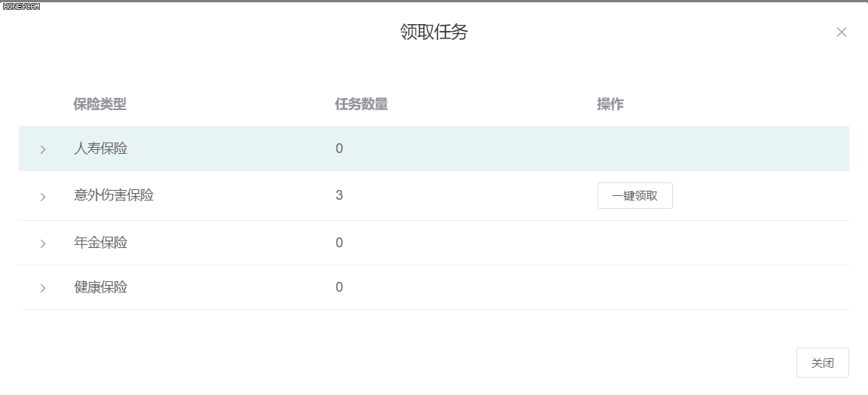Screen dimensions: 868x395
Task: Select the 意外伤害保险 row label
Action: pyautogui.click(x=114, y=195)
